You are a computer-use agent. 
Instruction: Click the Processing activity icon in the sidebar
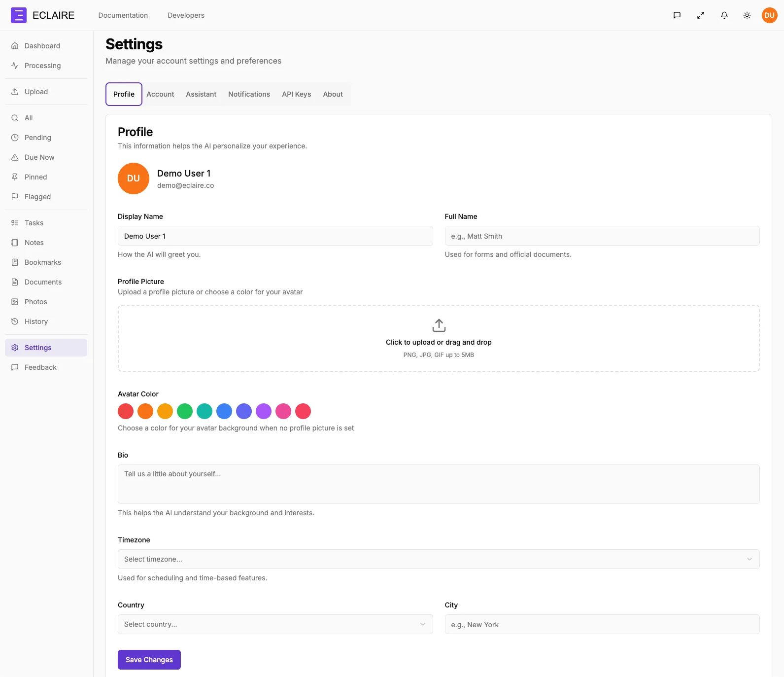pyautogui.click(x=15, y=66)
